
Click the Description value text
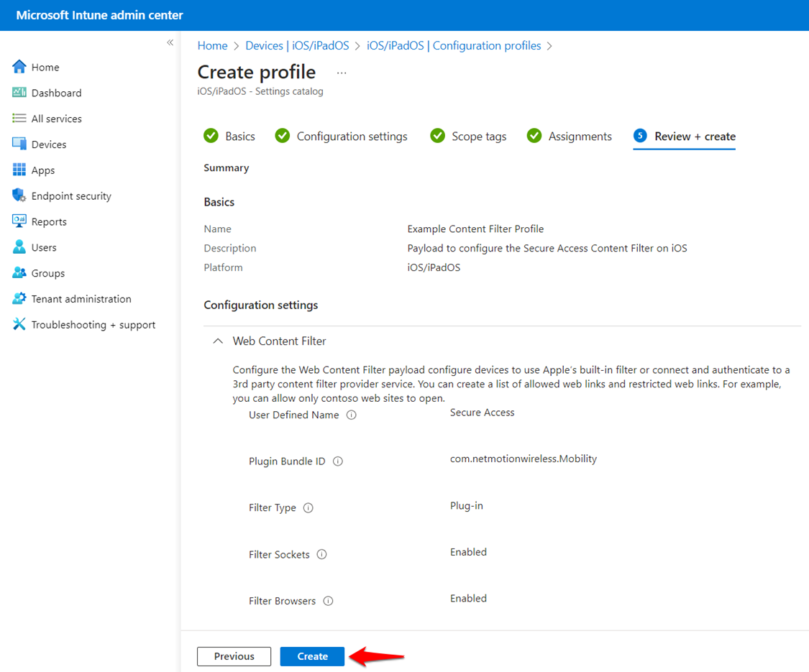(x=547, y=248)
